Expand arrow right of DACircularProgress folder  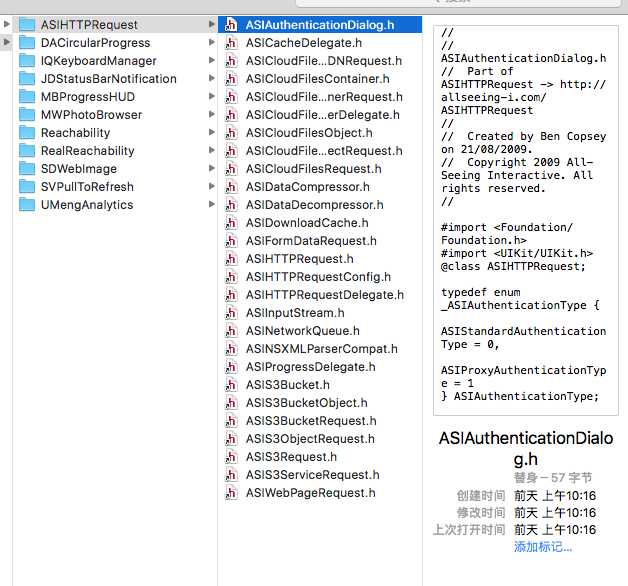[x=211, y=42]
